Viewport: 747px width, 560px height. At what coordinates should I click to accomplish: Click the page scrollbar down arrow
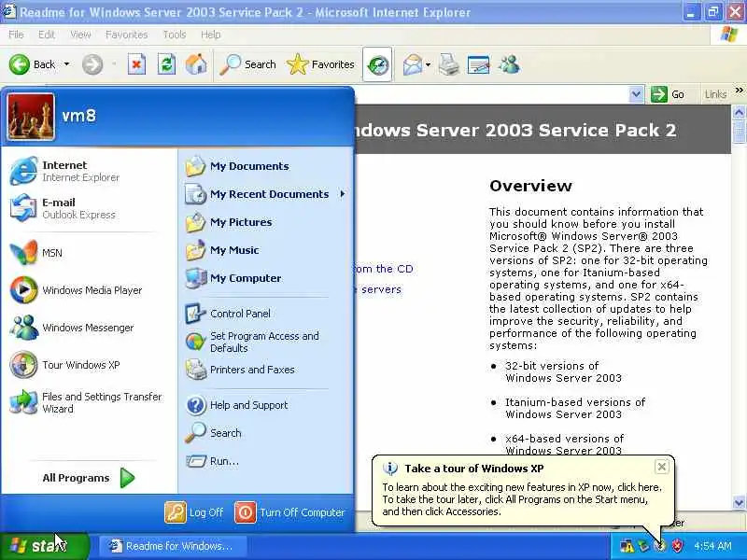tap(739, 502)
